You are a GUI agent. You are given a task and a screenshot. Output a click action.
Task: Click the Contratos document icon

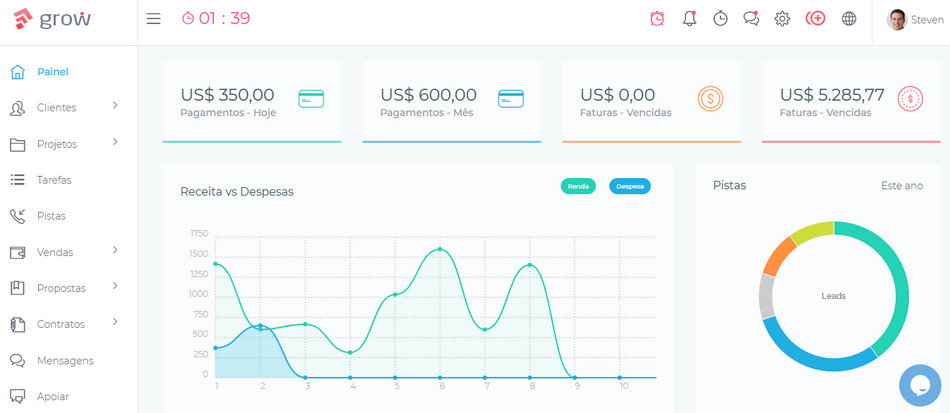coord(18,325)
